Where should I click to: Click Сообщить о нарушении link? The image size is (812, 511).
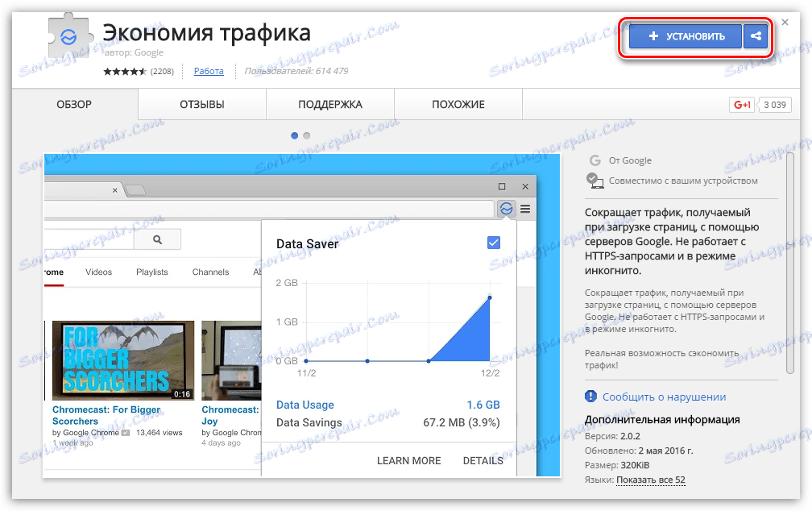(x=664, y=397)
